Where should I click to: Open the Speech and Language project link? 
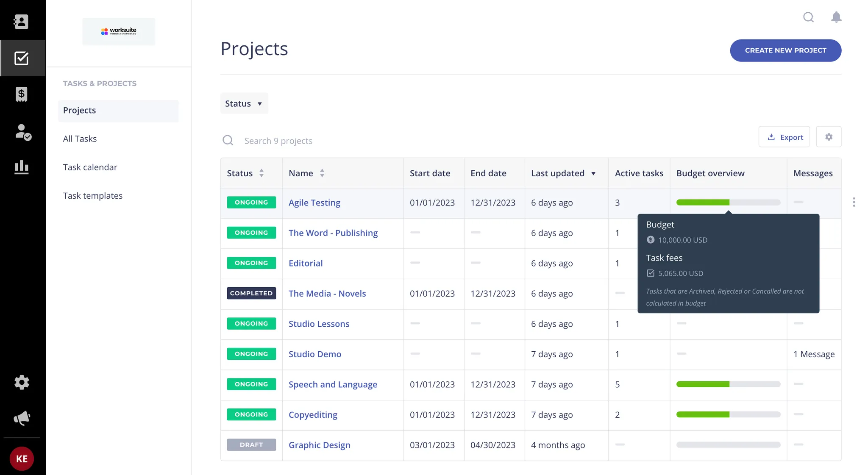click(x=333, y=384)
